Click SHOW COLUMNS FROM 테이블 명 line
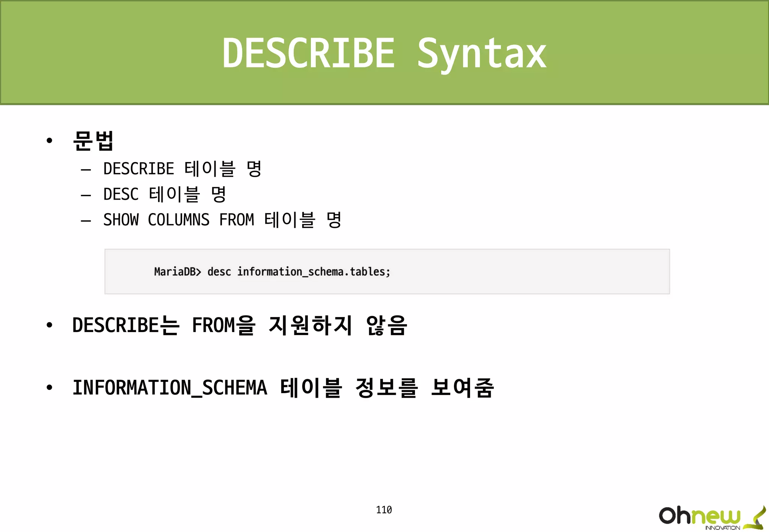Viewport: 769px width, 532px height. 222,220
